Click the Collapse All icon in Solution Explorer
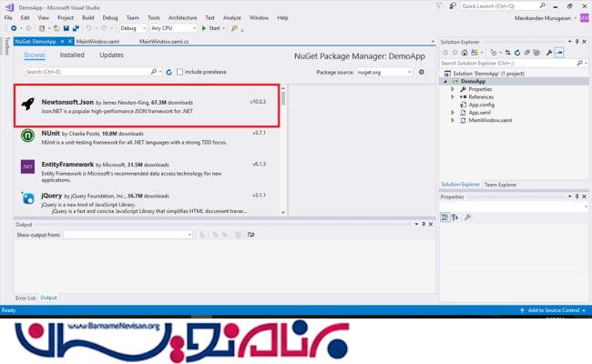This screenshot has width=592, height=364. 527,53
